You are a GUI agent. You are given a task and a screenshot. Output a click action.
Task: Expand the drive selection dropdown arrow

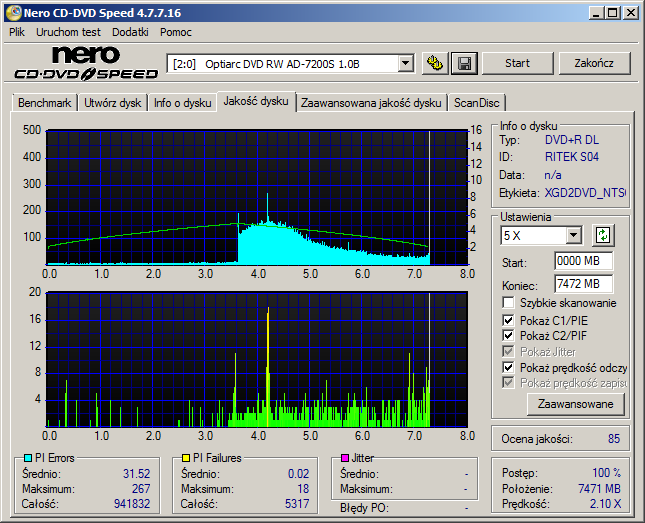click(x=406, y=64)
